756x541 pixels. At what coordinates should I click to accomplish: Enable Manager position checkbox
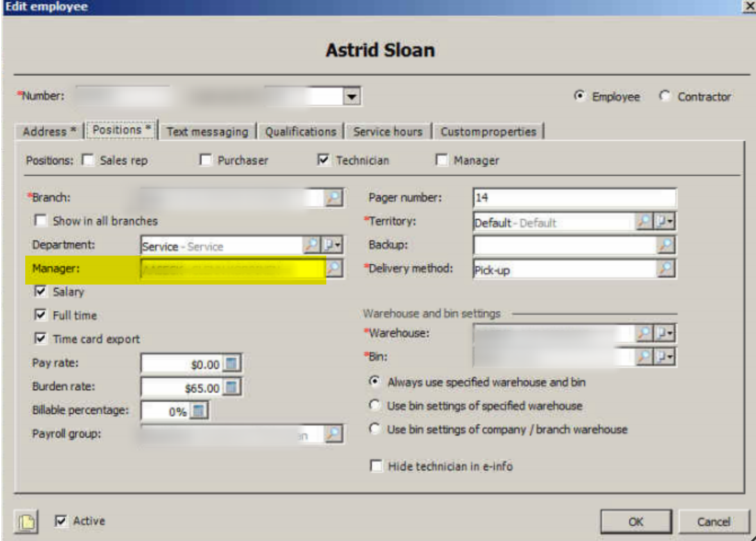[441, 160]
